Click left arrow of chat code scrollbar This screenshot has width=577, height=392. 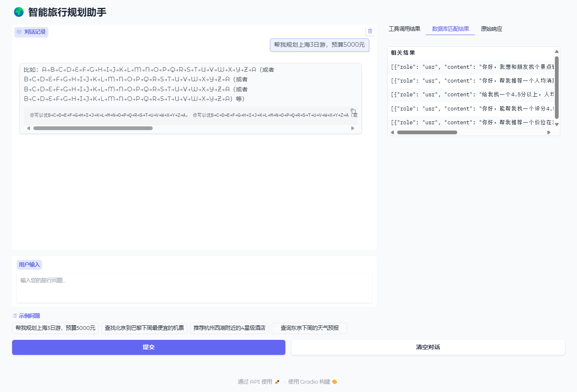(28, 128)
